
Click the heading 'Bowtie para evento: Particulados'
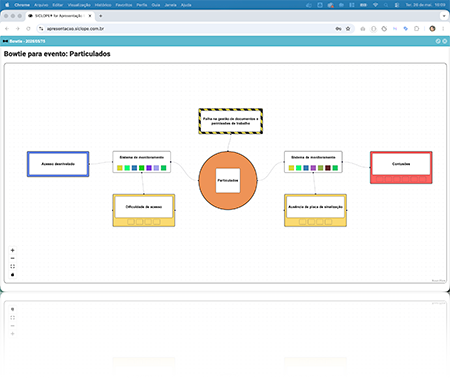tap(57, 54)
